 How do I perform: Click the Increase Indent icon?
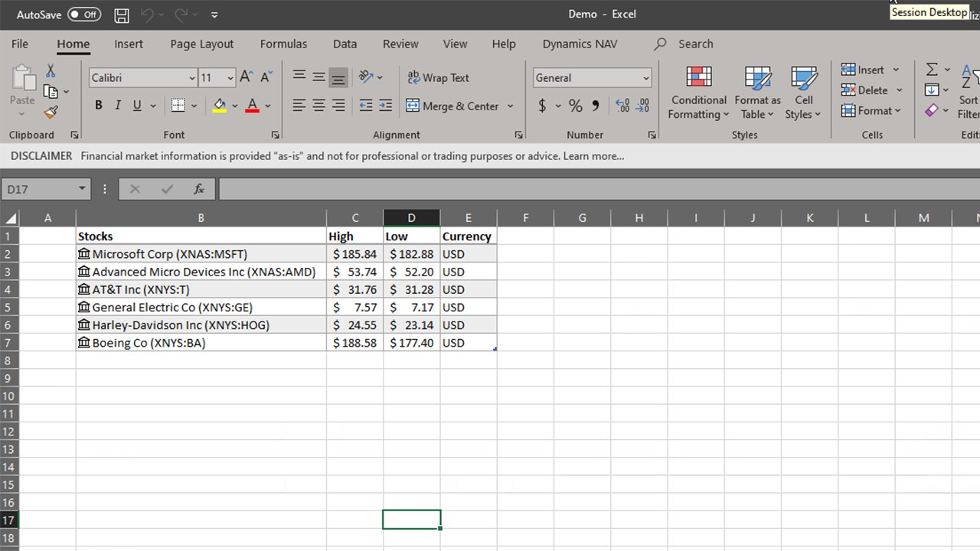pyautogui.click(x=386, y=106)
